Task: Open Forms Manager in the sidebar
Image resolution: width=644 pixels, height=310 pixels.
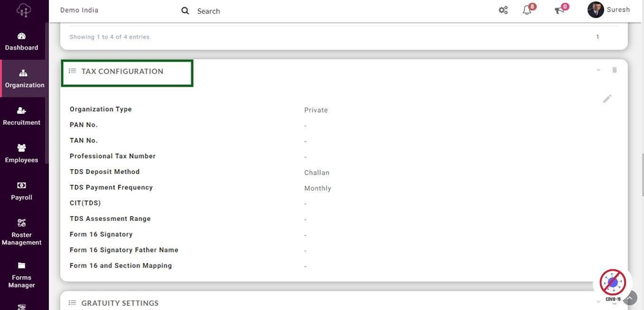Action: click(x=21, y=274)
